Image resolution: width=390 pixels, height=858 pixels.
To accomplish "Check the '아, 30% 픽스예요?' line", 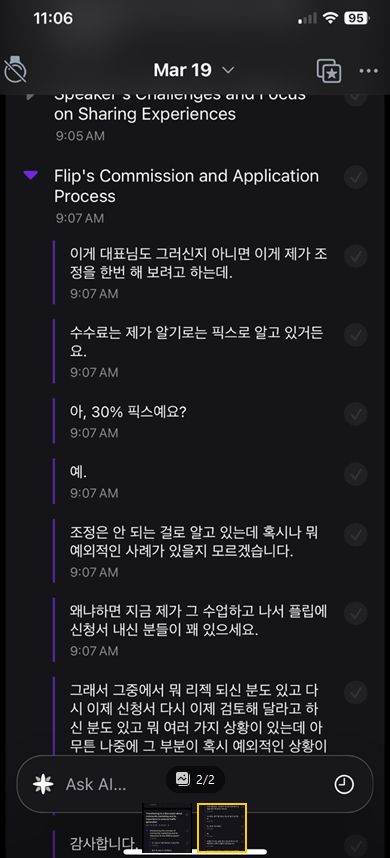I will point(356,413).
